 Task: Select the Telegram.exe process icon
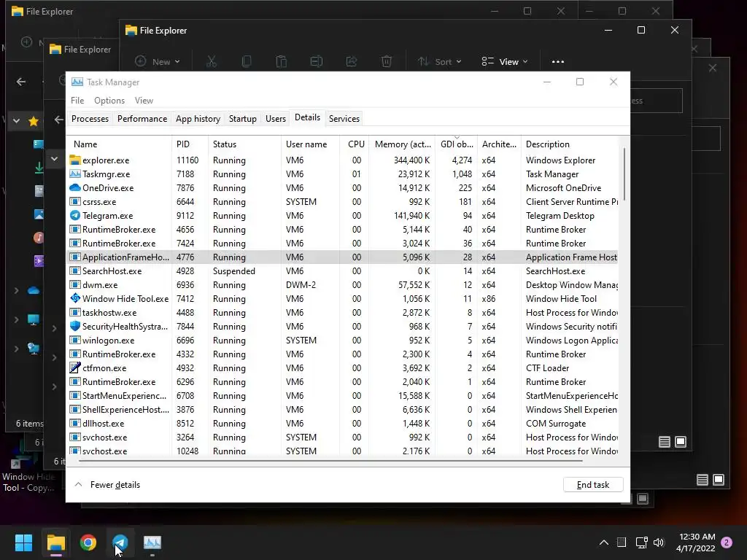click(75, 215)
